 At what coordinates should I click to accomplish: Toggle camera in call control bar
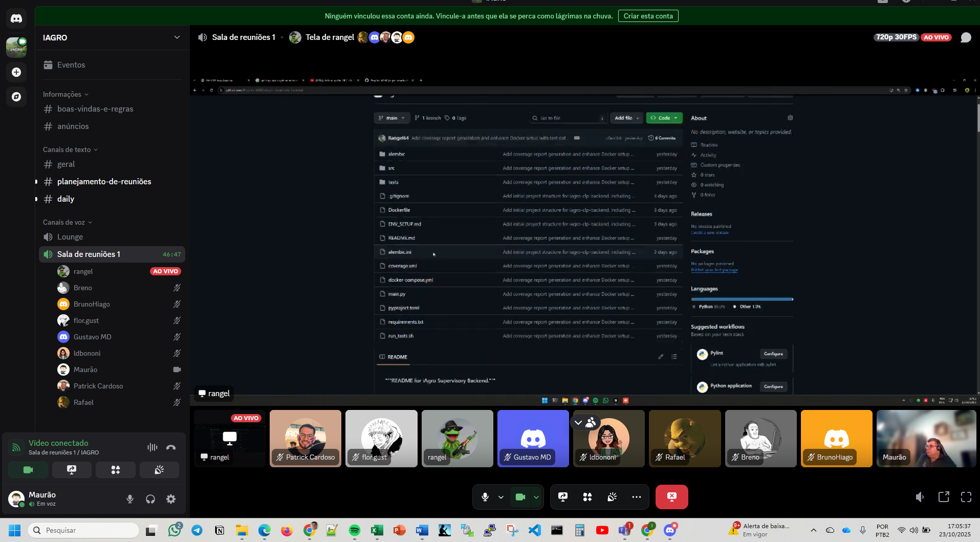tap(520, 496)
